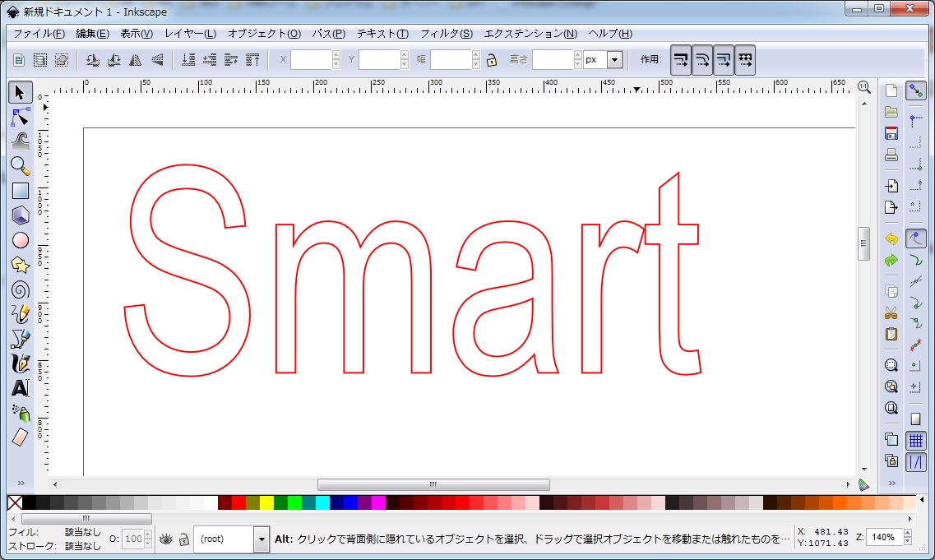Toggle main snapping enable button
Viewport: 935px width, 560px height.
(916, 90)
